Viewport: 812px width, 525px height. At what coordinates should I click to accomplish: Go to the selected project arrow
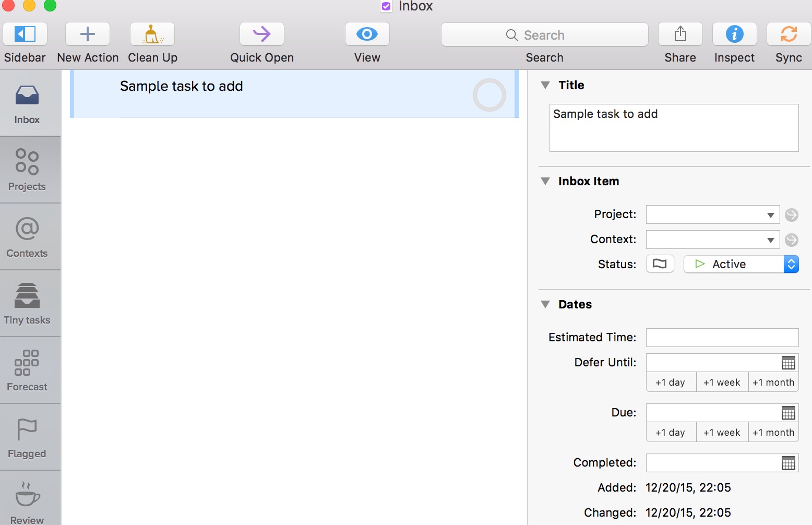(792, 215)
